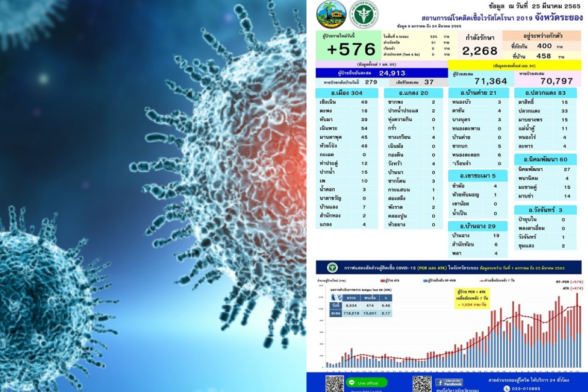
Task: Click the green health logo in graph header
Action: coord(332,268)
